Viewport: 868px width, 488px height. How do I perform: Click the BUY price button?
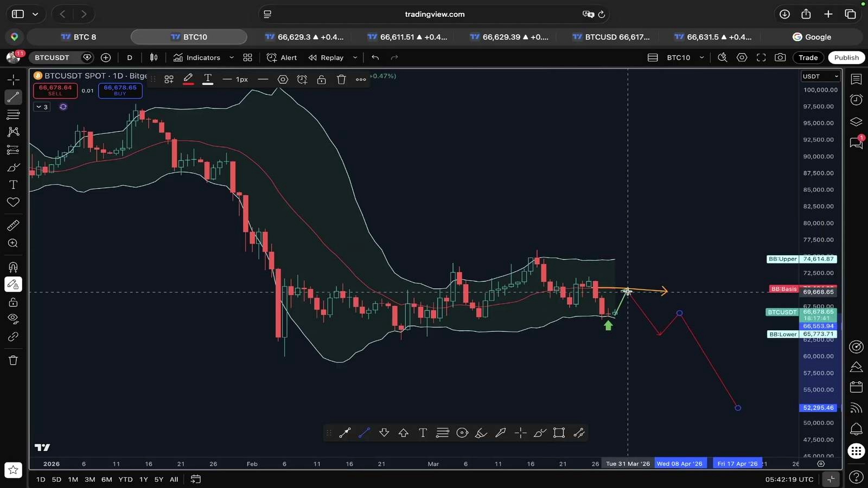[x=120, y=90]
